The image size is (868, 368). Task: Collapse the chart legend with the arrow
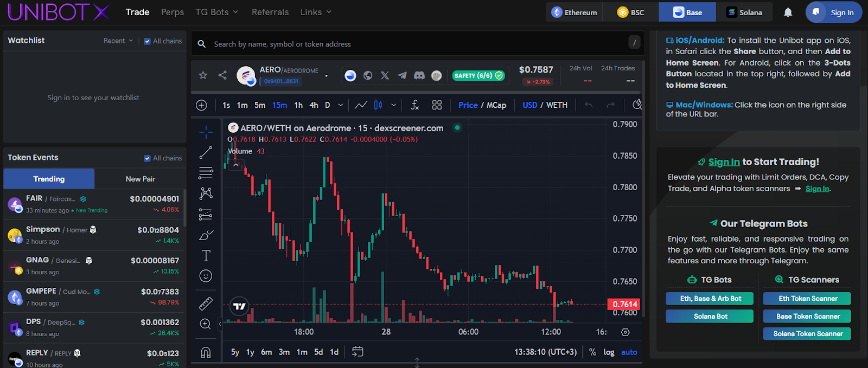pyautogui.click(x=236, y=164)
